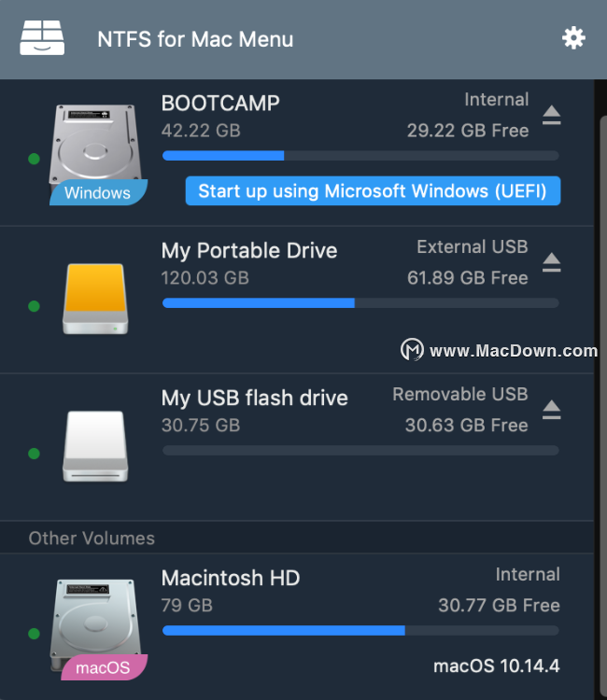Click the 30.77 GB Free label

click(x=499, y=606)
